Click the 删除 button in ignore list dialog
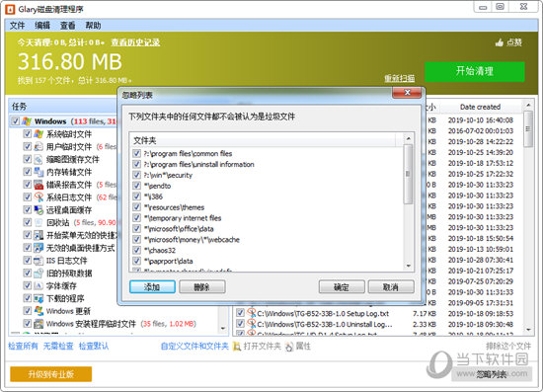This screenshot has height=392, width=543. click(201, 287)
